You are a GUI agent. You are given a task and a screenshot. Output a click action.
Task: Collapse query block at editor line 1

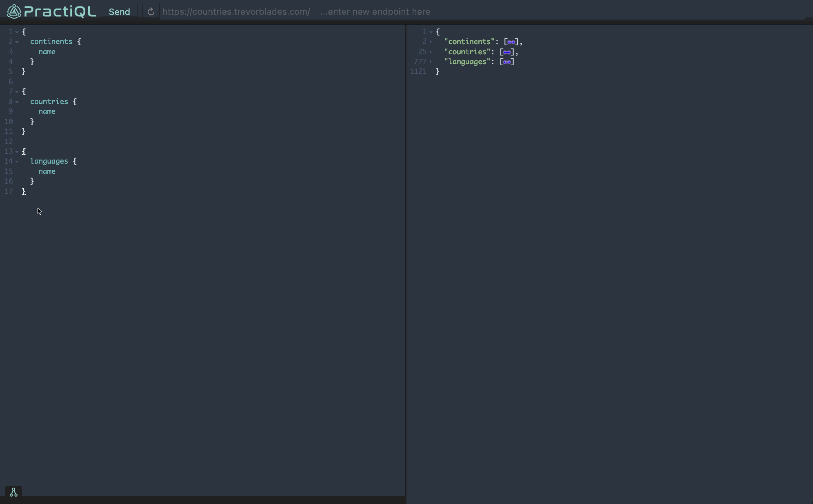point(17,32)
